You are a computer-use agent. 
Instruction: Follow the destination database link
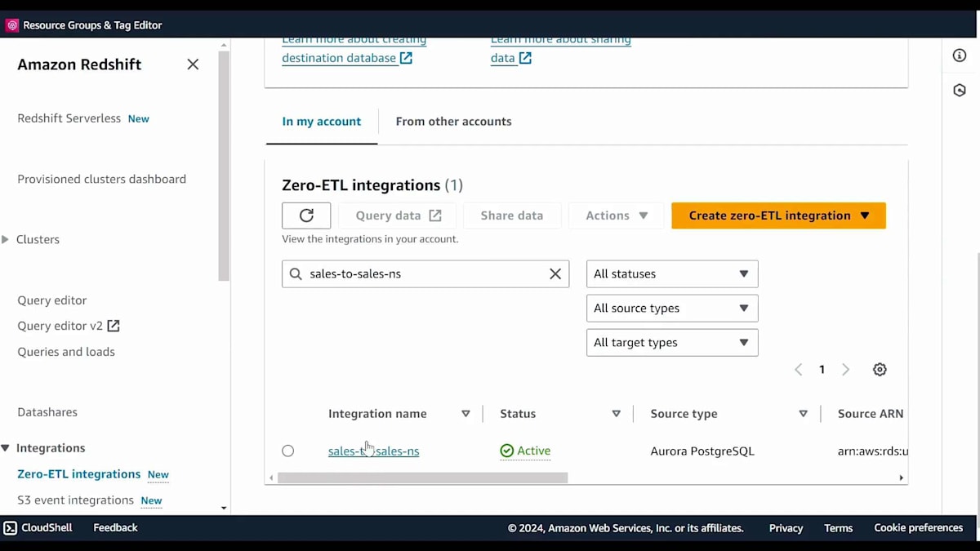(339, 58)
